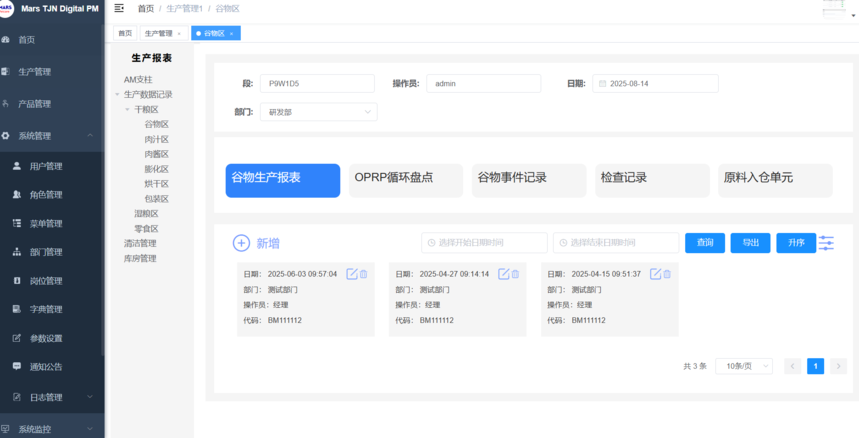Select AM支柱 in the tree
The image size is (859, 438).
tap(138, 79)
